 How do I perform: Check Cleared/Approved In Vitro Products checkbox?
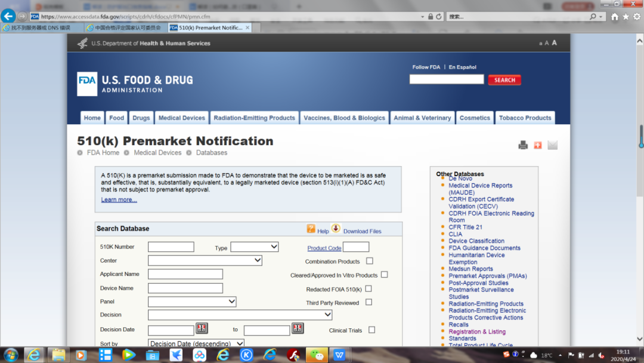pos(385,275)
